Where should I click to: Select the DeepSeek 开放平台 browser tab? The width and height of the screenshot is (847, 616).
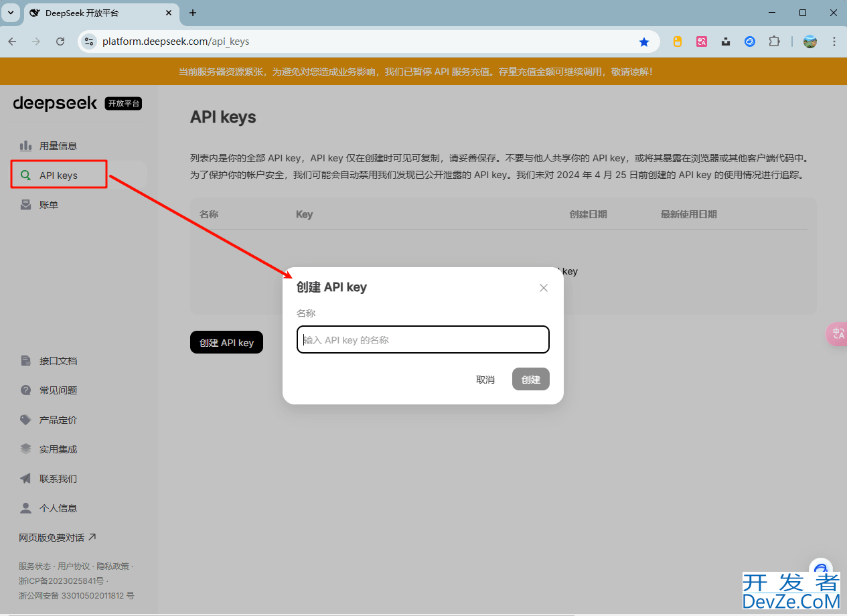(x=100, y=13)
